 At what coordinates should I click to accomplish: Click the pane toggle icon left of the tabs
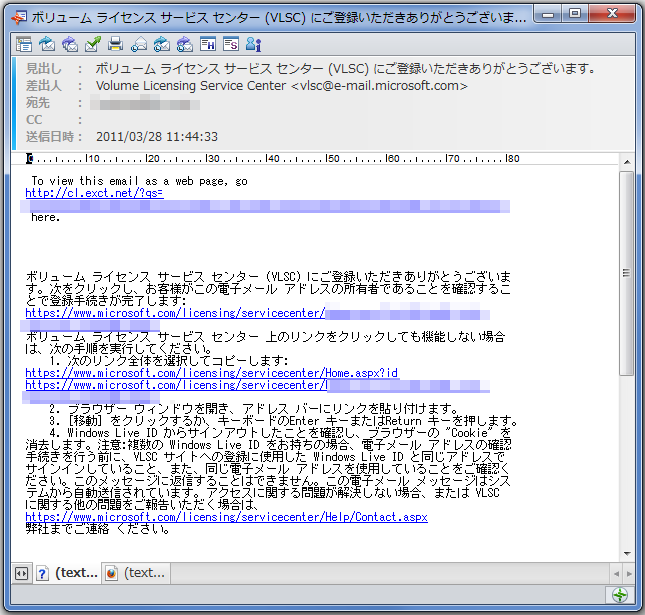[x=21, y=573]
